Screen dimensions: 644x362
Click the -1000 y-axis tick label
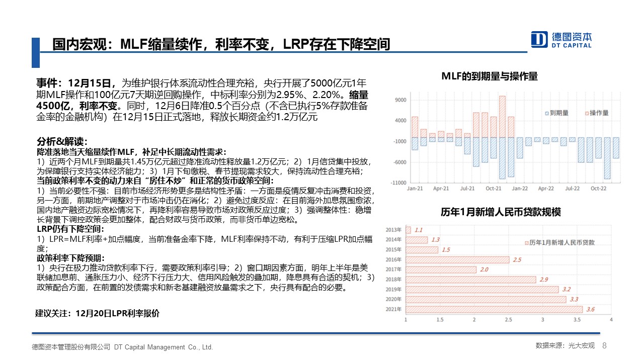399,141
